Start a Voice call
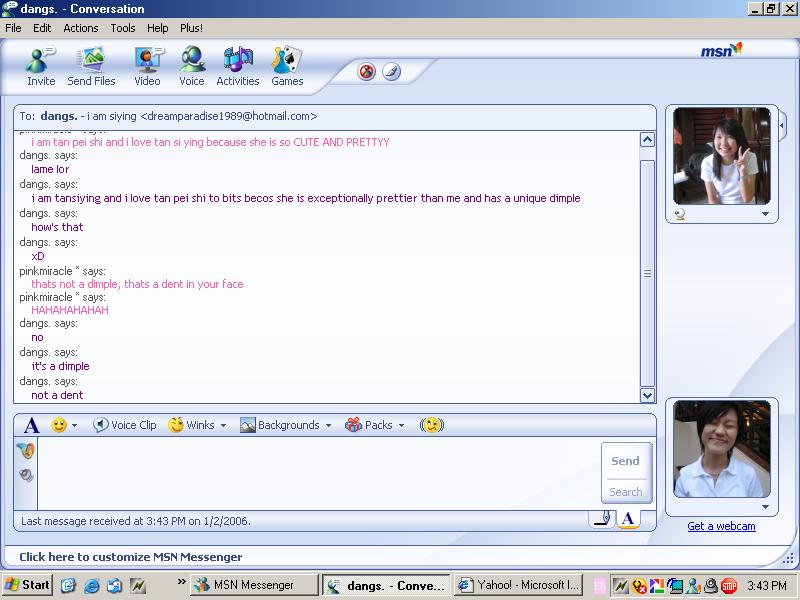Viewport: 800px width, 600px height. pos(192,66)
